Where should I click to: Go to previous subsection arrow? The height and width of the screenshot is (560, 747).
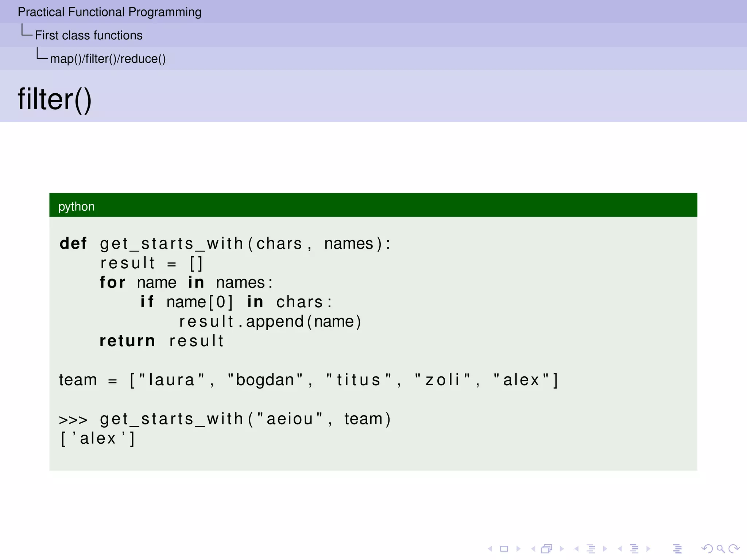point(577,549)
